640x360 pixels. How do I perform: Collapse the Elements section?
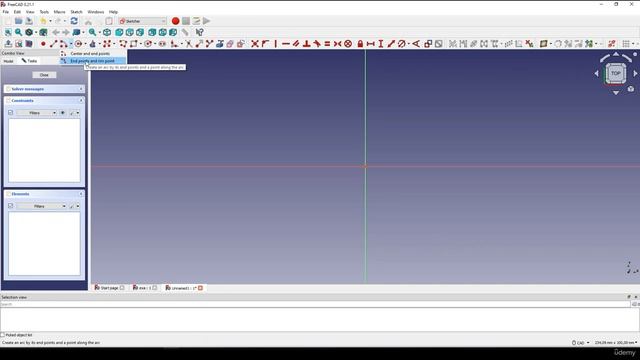pos(81,194)
